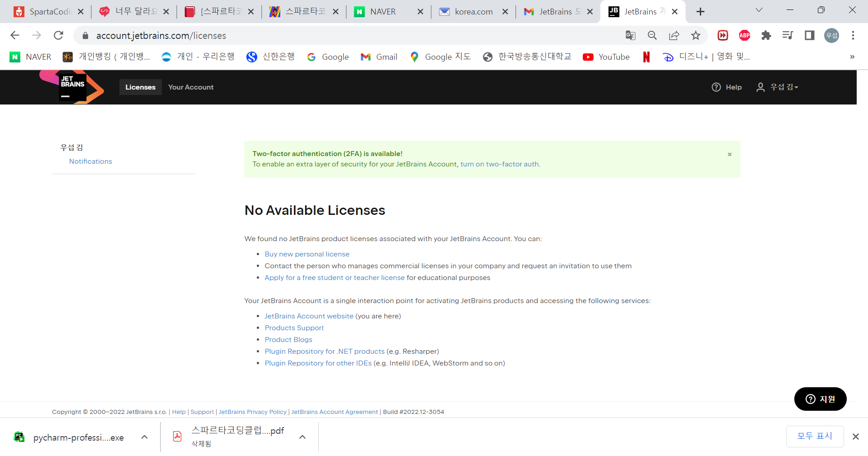
Task: Open Product Blogs link
Action: (x=288, y=340)
